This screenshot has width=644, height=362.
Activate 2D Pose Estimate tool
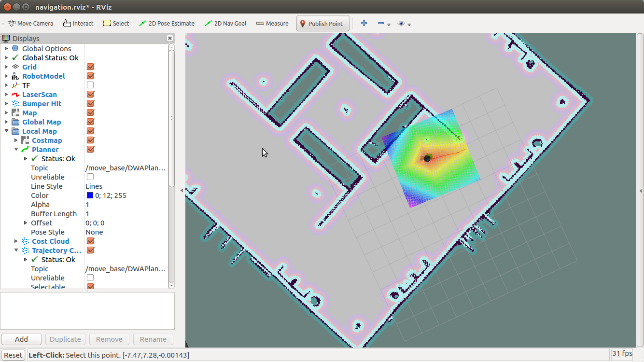pos(166,23)
